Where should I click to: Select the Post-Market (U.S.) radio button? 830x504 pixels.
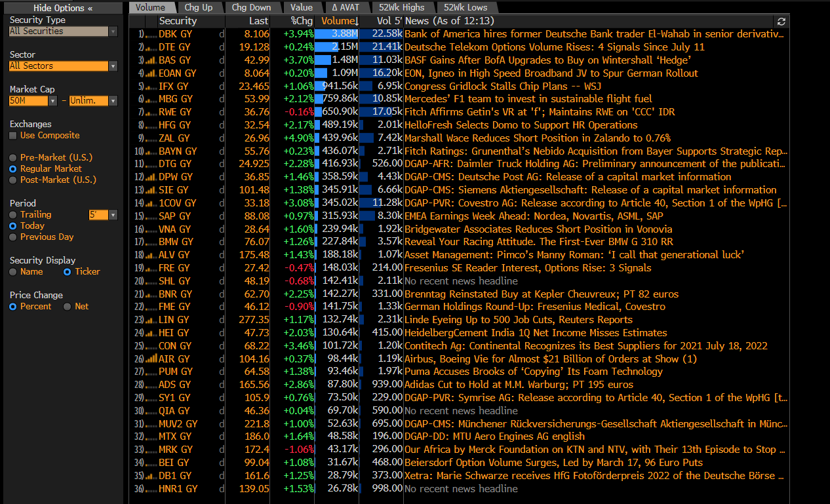[13, 180]
